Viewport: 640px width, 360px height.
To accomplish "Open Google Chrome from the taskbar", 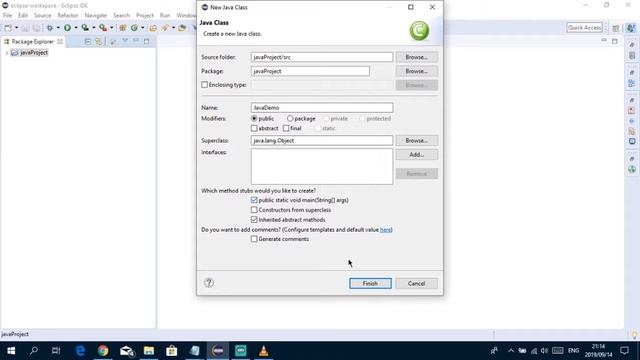I will 103,351.
